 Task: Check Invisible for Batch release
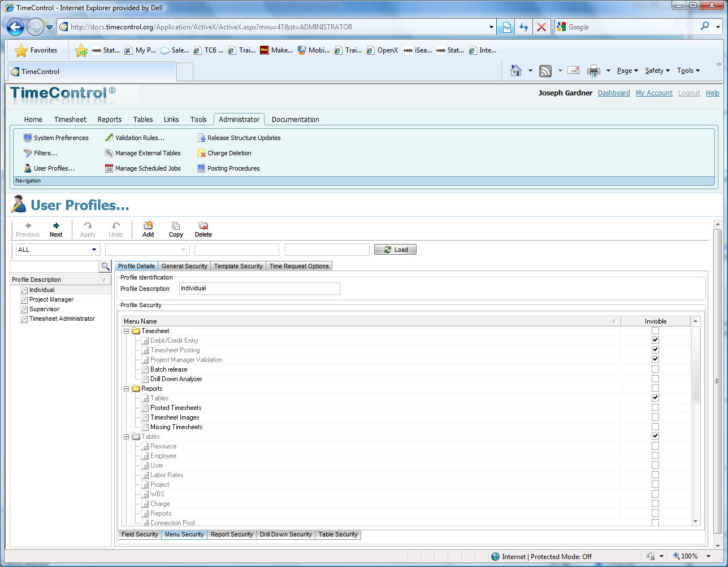click(x=655, y=369)
